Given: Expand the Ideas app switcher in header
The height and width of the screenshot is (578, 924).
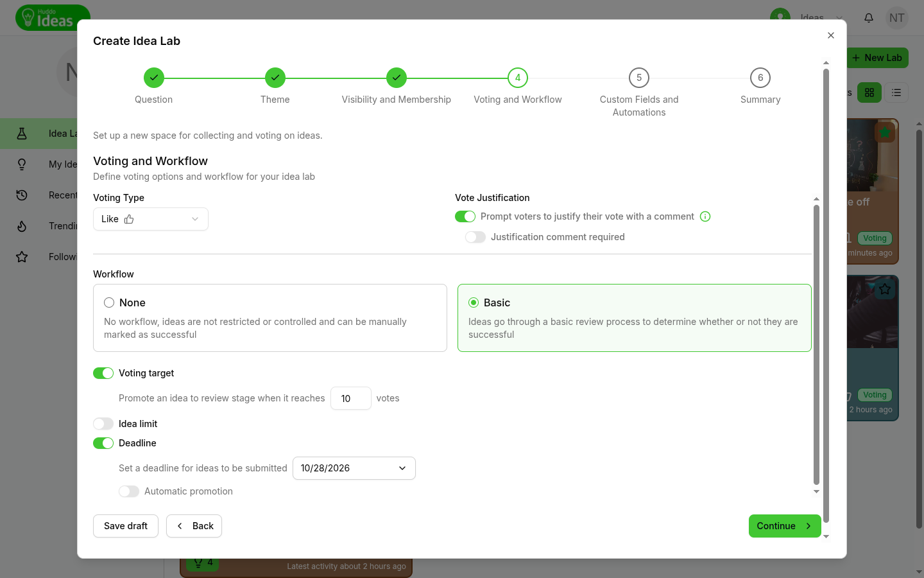Looking at the screenshot, I should (839, 18).
